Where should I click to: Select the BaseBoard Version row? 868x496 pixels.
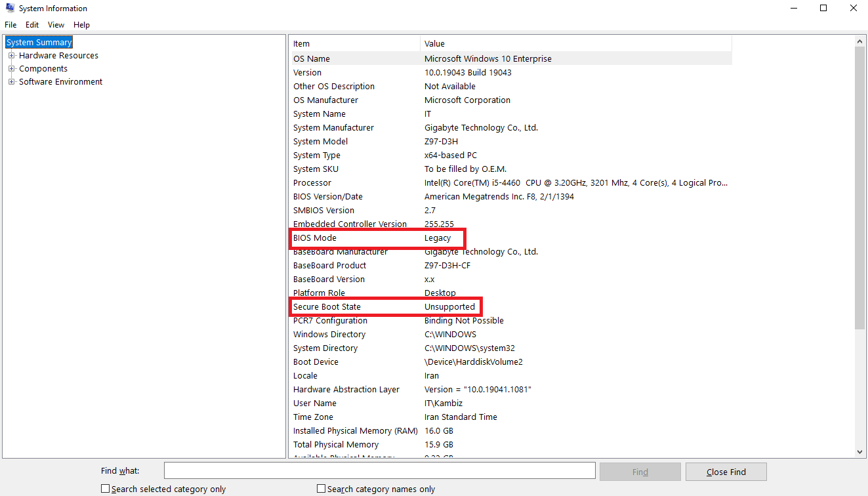[x=510, y=279]
